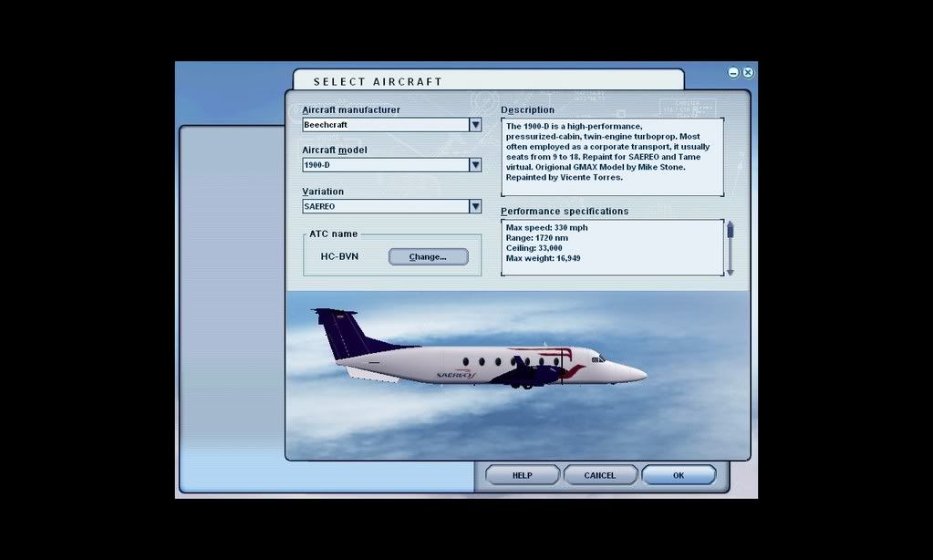Viewport: 933px width, 560px height.
Task: Click the Ceiling: 33,000 line
Action: pyautogui.click(x=534, y=247)
